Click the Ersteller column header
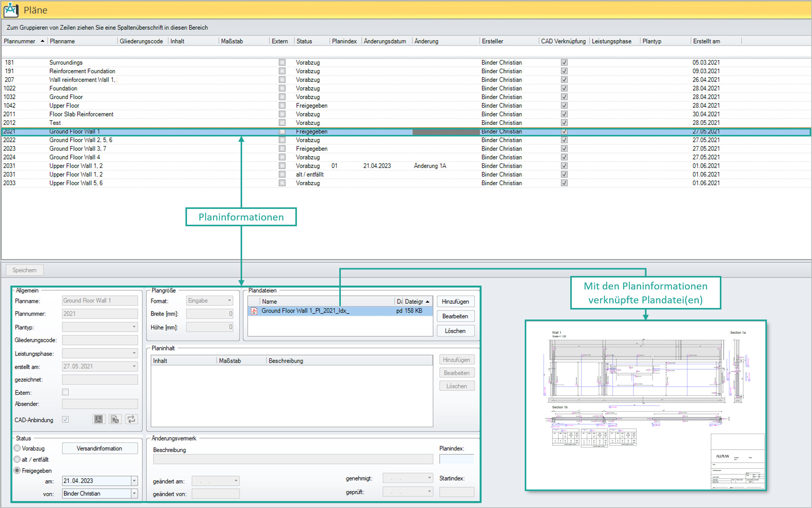Screen dimensions: 812x508 tap(492, 41)
